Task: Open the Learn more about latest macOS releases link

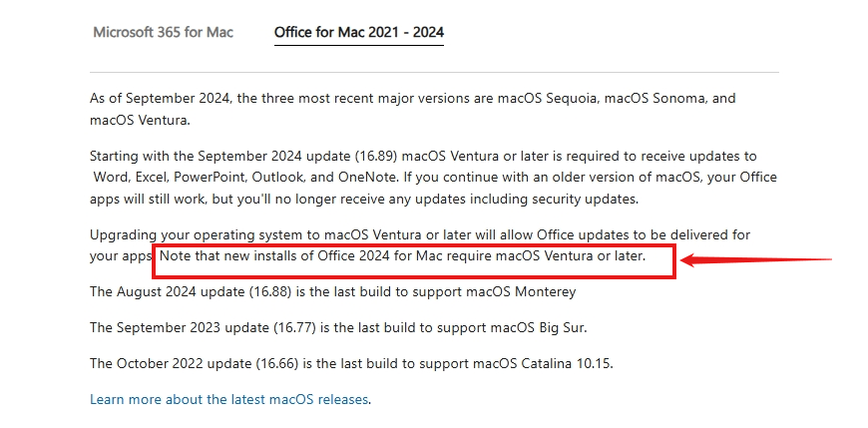Action: pos(228,399)
